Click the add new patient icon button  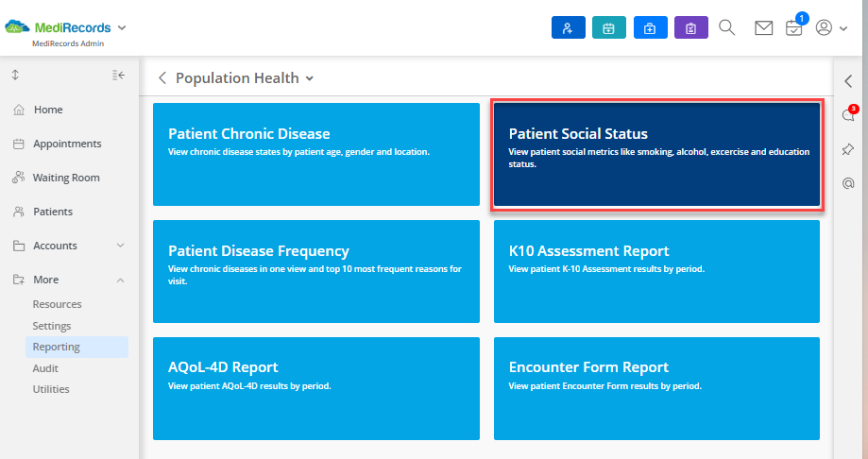[568, 27]
